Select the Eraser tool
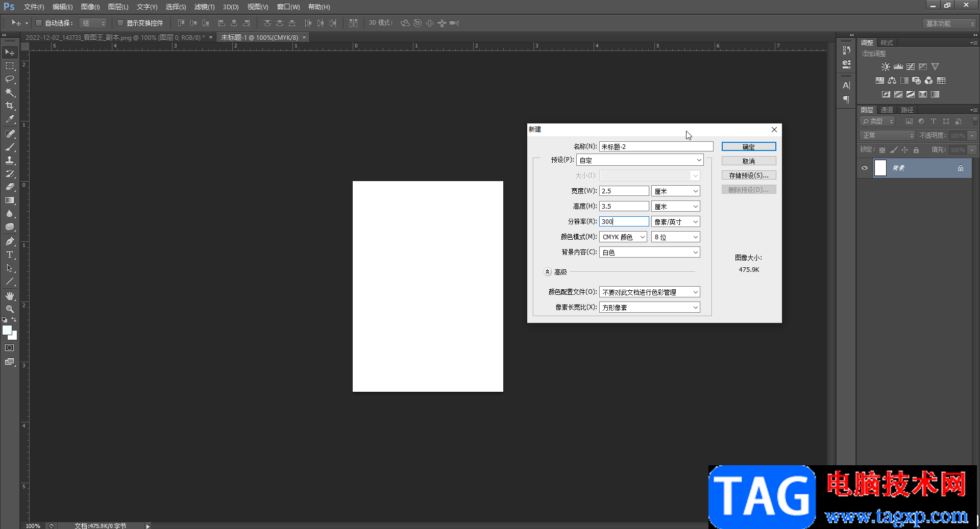 click(x=10, y=187)
